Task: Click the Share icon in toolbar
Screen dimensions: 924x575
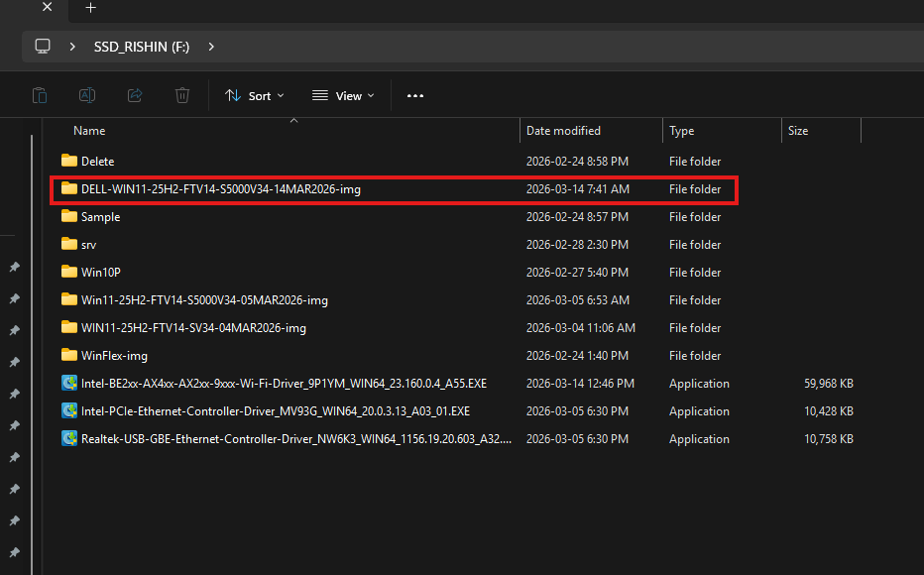Action: [x=135, y=95]
